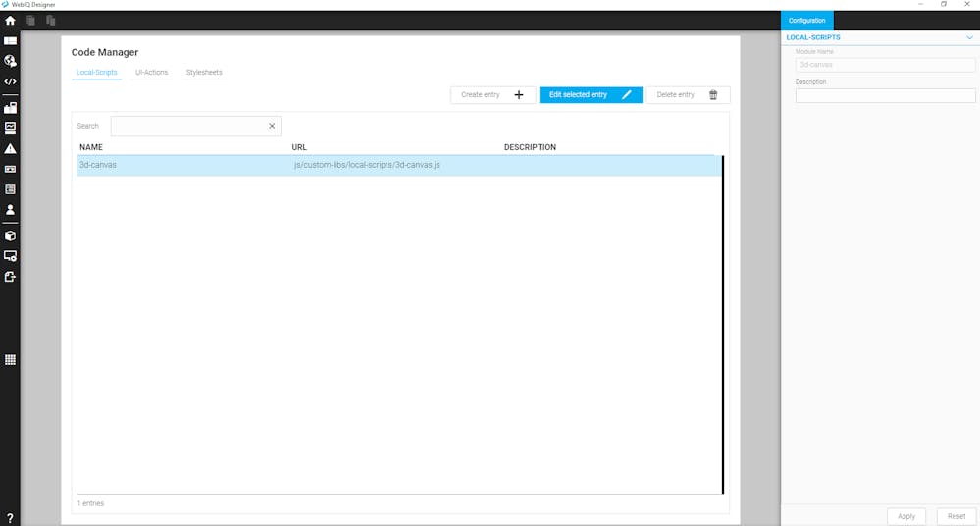
Task: Click the DESCRIPTION column header
Action: pos(530,147)
